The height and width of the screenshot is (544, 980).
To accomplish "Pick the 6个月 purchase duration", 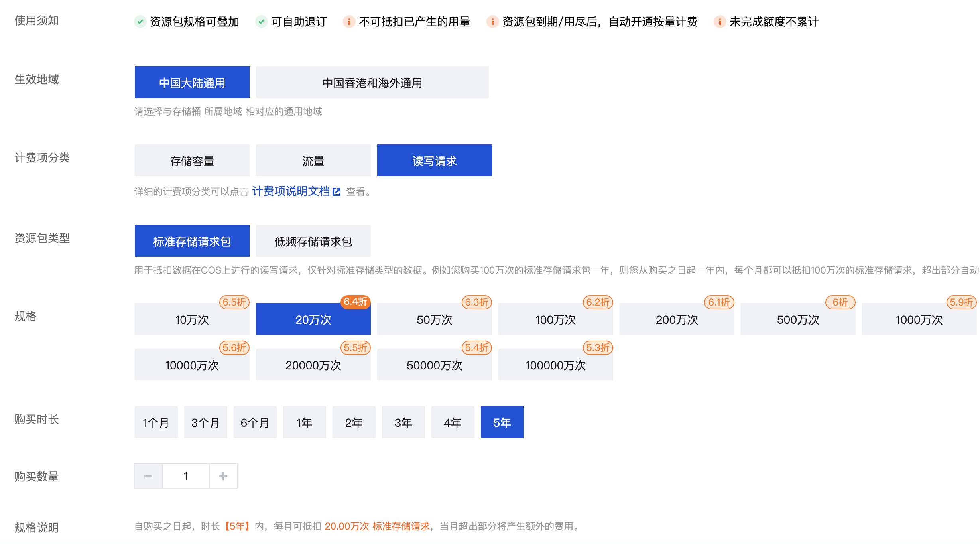I will click(x=255, y=422).
